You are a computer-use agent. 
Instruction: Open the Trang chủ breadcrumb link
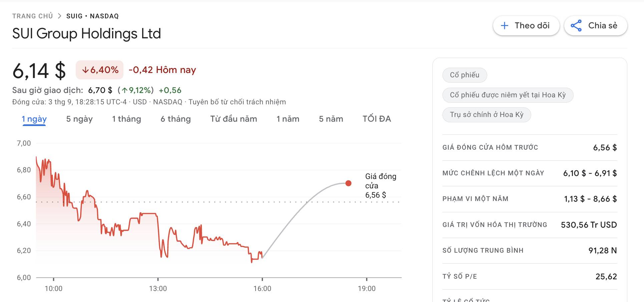click(32, 16)
